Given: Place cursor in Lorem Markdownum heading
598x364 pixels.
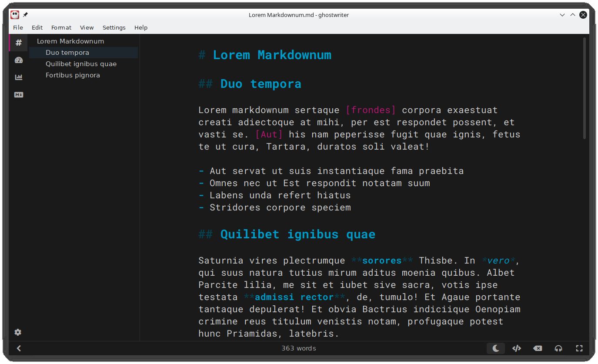Looking at the screenshot, I should point(272,55).
